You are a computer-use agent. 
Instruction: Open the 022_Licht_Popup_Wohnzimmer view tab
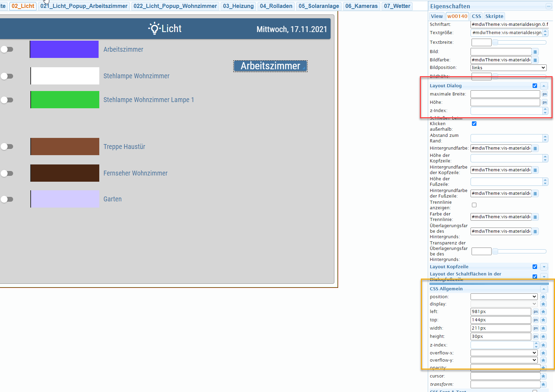tap(175, 6)
